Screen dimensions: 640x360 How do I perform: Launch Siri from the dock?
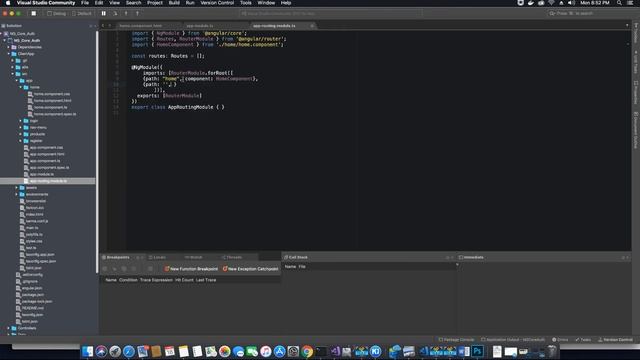(x=101, y=351)
